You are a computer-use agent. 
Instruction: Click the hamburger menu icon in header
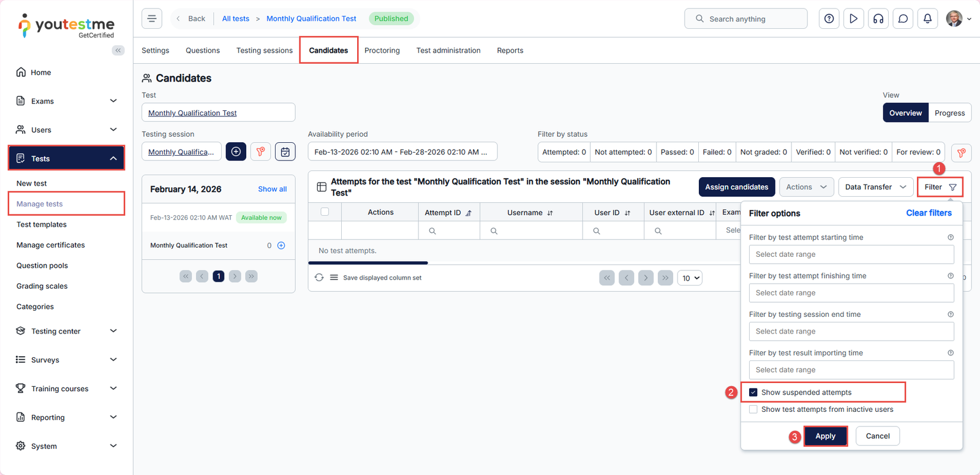tap(152, 18)
